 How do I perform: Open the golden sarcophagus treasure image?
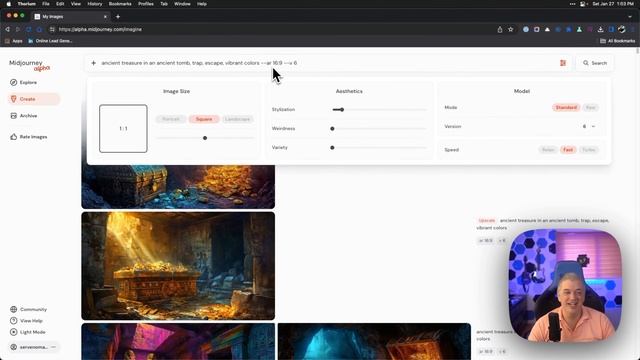point(178,266)
